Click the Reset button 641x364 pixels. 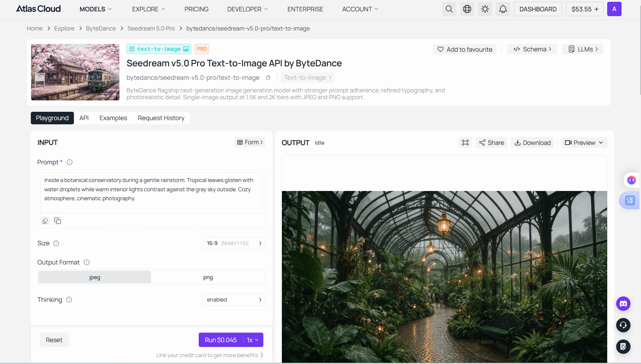(x=54, y=340)
